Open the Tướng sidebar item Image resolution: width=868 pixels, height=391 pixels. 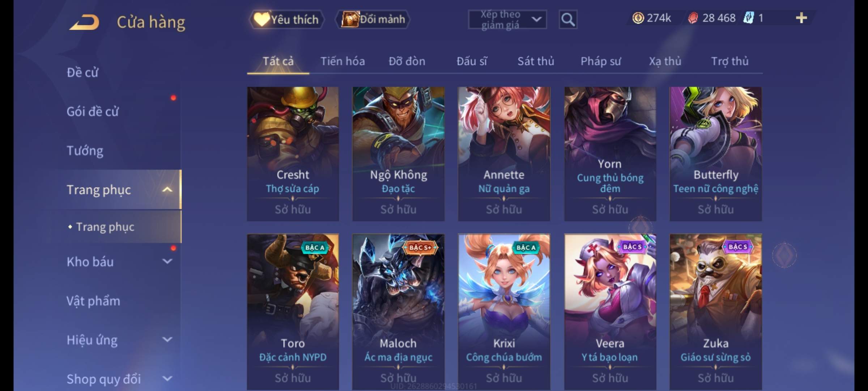click(85, 150)
